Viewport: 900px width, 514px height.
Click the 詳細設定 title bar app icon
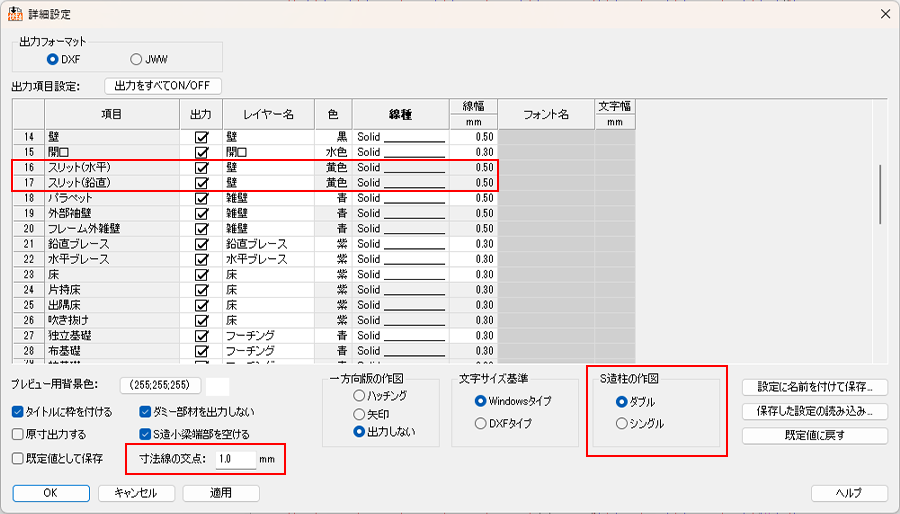(15, 14)
